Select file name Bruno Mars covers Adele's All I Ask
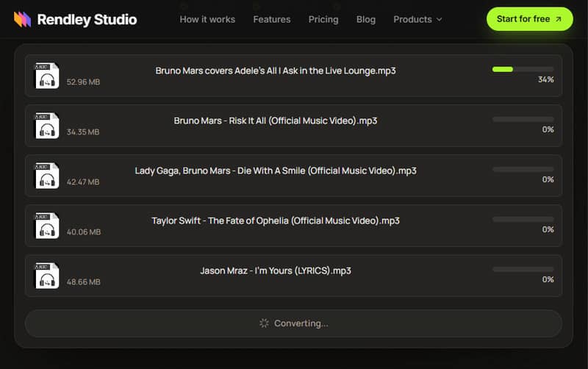This screenshot has height=369, width=588. click(x=276, y=71)
